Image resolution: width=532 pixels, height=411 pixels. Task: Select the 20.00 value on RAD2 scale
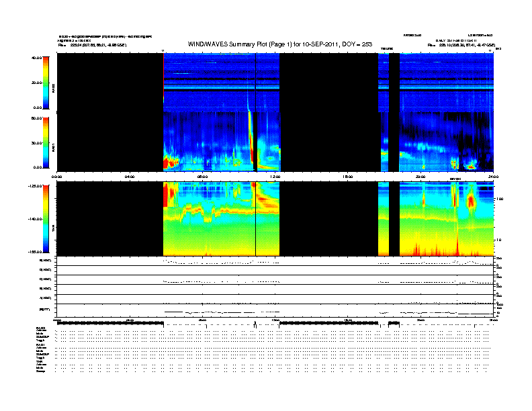pos(36,83)
